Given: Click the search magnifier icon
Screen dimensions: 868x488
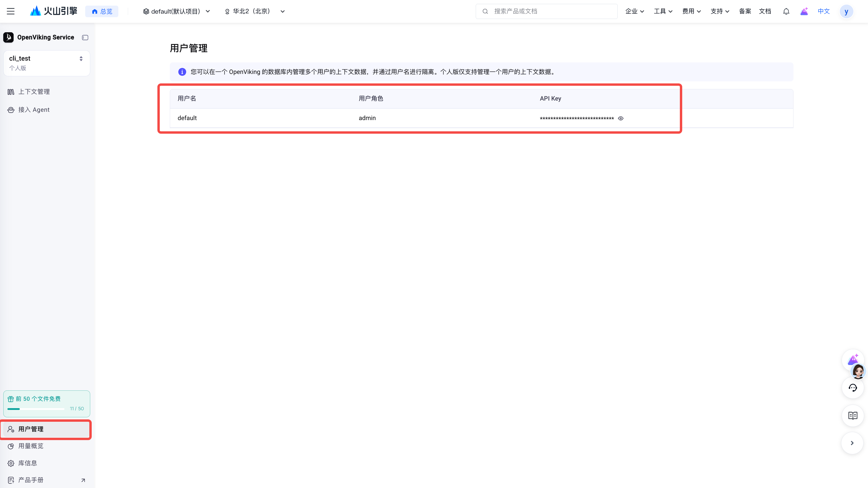Looking at the screenshot, I should coord(485,12).
